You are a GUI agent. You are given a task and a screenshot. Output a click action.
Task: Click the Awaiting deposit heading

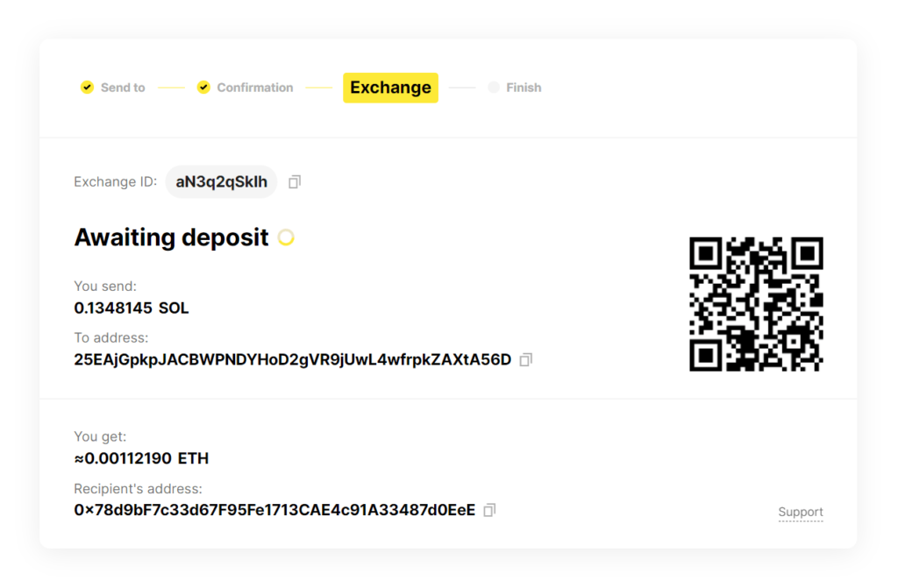tap(171, 237)
